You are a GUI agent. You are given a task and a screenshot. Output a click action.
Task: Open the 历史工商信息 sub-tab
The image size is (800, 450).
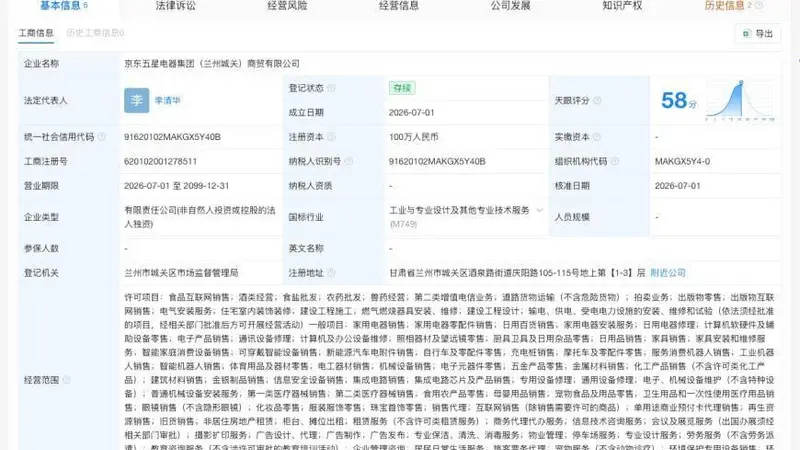click(x=95, y=33)
